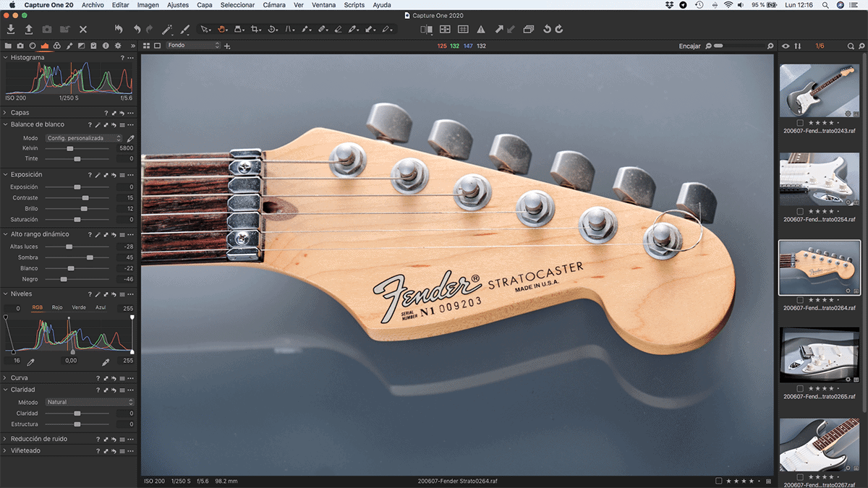
Task: Expand the Curva panel
Action: [x=4, y=378]
